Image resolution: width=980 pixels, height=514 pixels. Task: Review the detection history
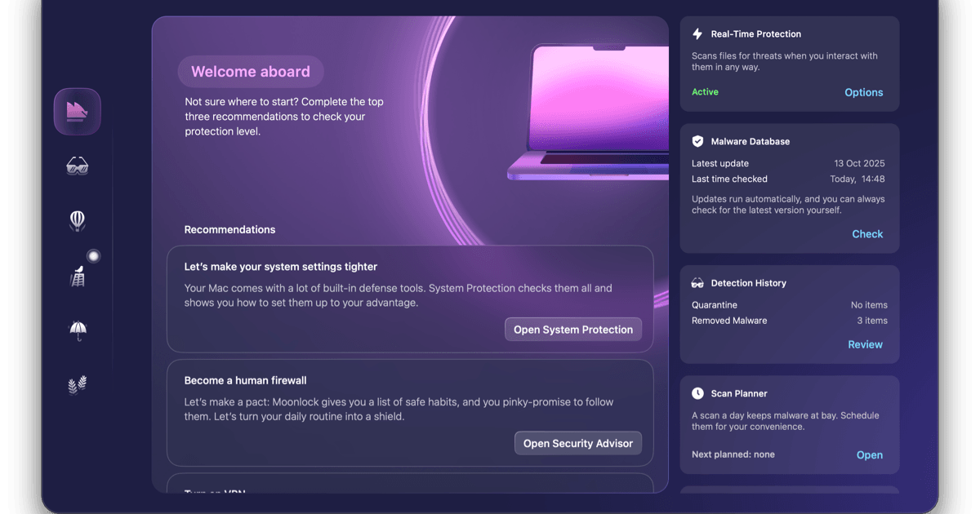[x=866, y=344]
